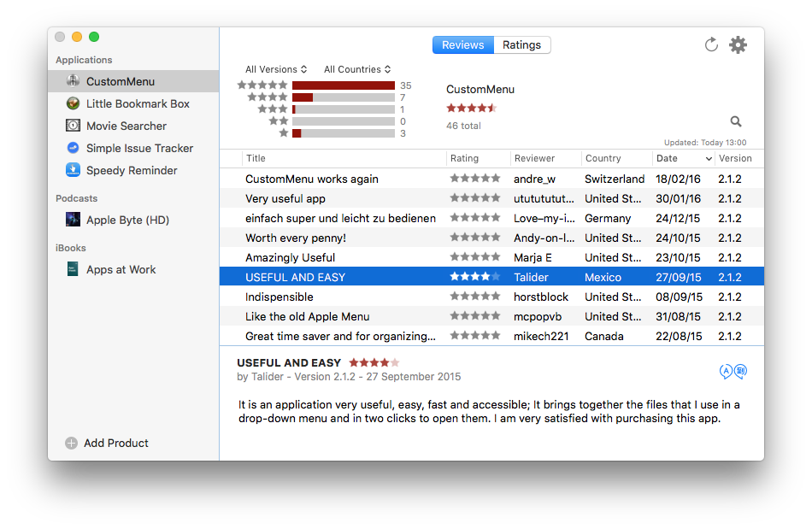Viewport: 812px width, 529px height.
Task: Open the All Versions dropdown
Action: point(276,69)
